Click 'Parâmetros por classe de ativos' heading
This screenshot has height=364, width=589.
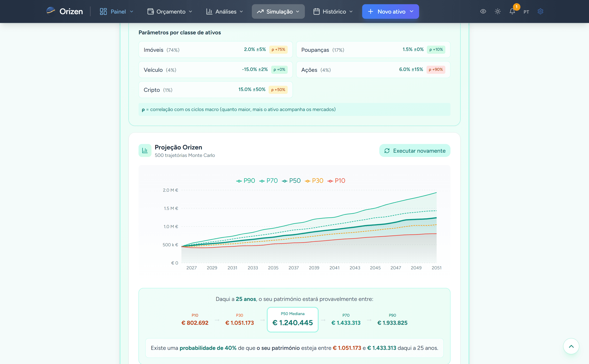180,33
